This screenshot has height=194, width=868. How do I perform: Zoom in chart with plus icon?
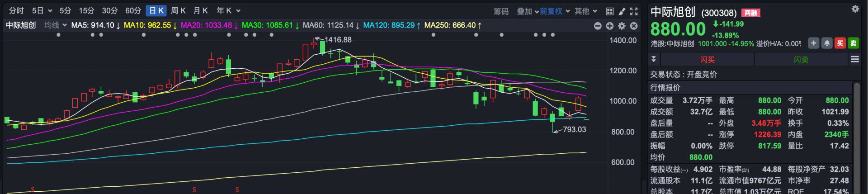coord(609,26)
